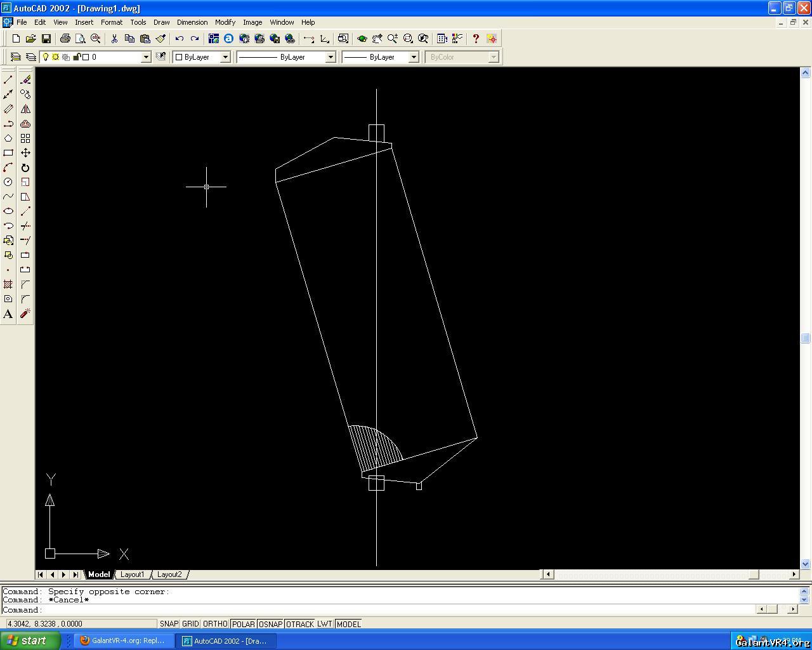Image resolution: width=812 pixels, height=650 pixels.
Task: Select the Line draw tool
Action: pos(8,80)
